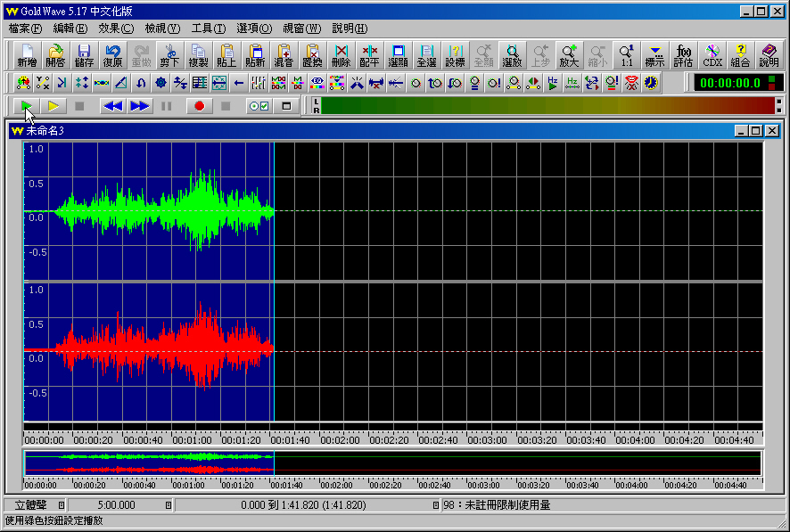Image resolution: width=790 pixels, height=532 pixels.
Task: Click the 儲存 (Save) toolbar icon
Action: 84,56
